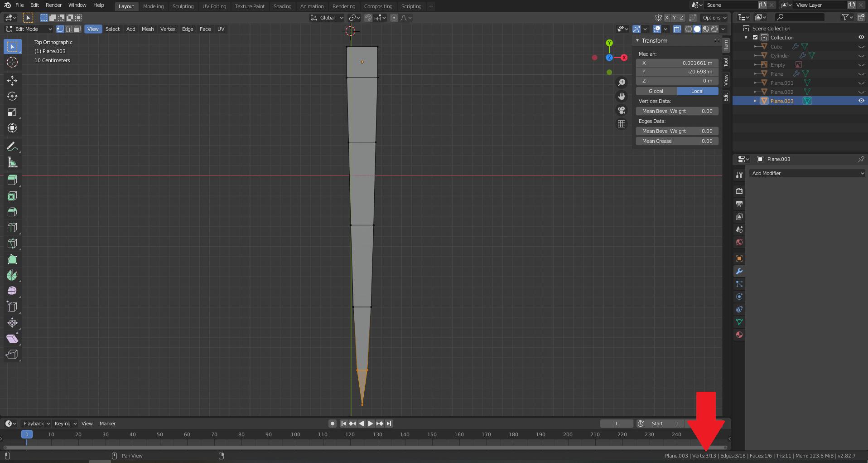Screen dimensions: 868x463
Task: Open the Mesh menu in the header
Action: click(148, 29)
